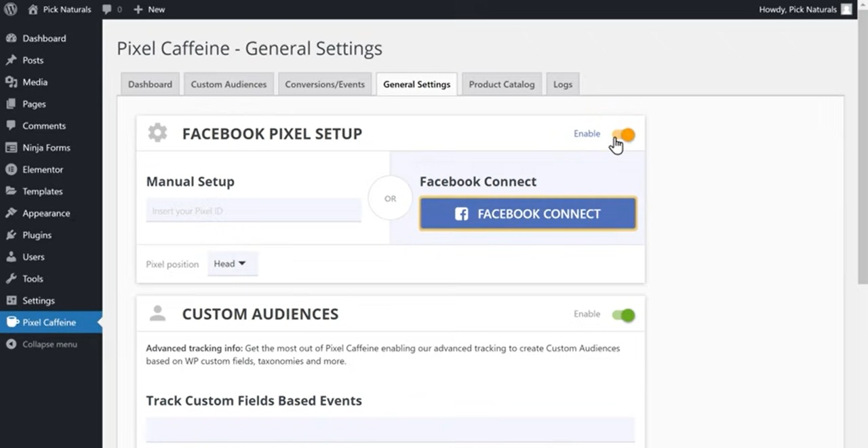Click the OR circle between setup options
Screen dimensions: 868x448
pos(390,199)
